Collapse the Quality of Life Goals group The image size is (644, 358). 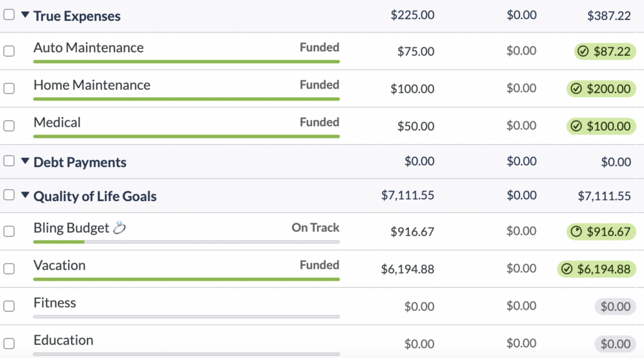pos(25,195)
